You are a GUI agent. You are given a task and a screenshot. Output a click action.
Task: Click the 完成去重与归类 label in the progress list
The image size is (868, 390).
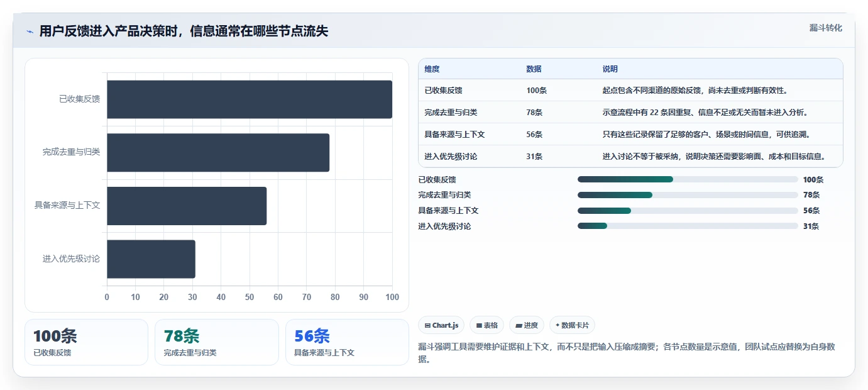(444, 195)
